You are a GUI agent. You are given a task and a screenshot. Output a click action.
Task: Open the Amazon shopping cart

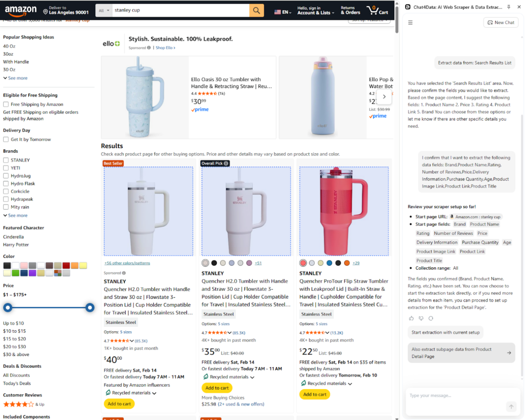click(x=377, y=10)
